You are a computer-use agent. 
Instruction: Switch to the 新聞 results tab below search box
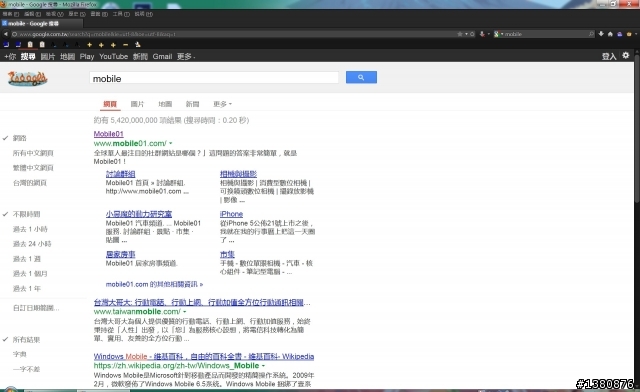coord(192,104)
